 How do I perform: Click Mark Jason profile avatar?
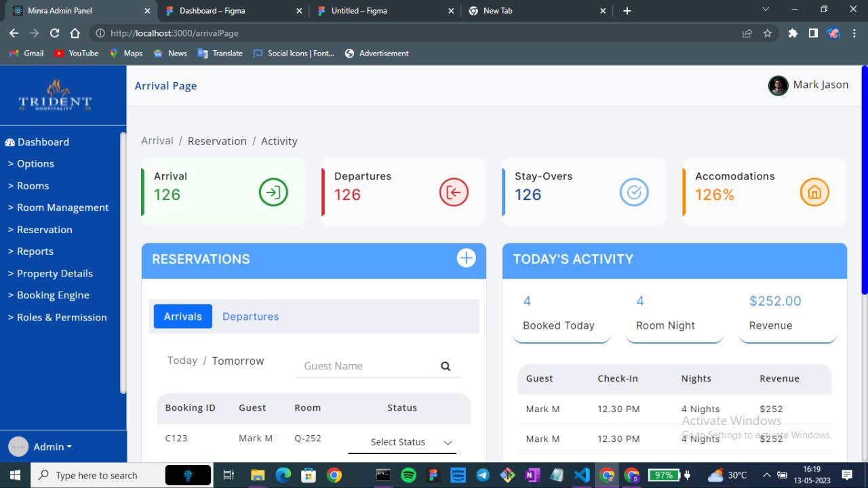tap(778, 85)
